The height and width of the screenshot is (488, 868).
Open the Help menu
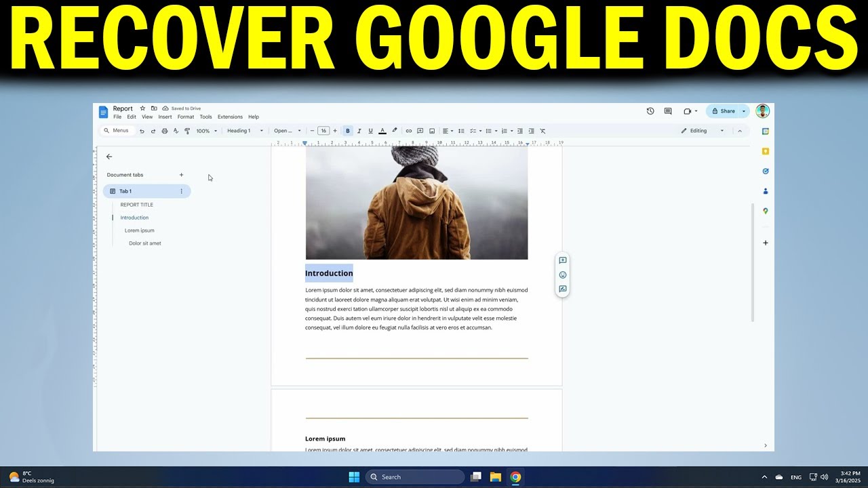coord(254,117)
